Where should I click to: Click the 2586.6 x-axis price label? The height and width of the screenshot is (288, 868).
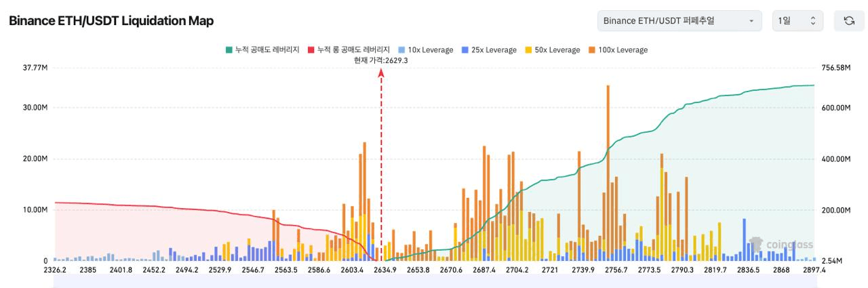pos(319,270)
